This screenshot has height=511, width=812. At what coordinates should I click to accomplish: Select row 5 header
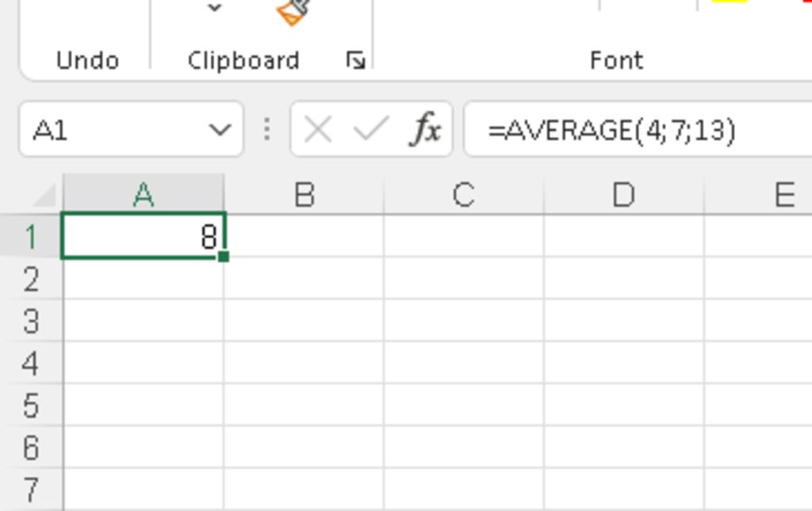(x=31, y=406)
